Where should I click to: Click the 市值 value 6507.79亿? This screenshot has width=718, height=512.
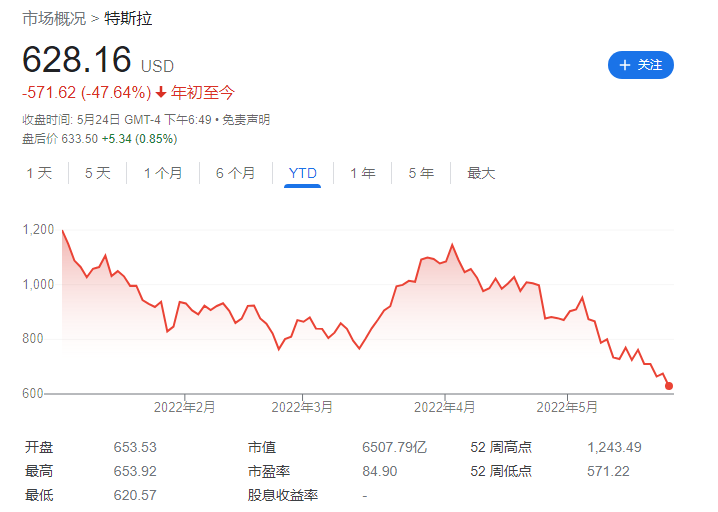[x=394, y=447]
